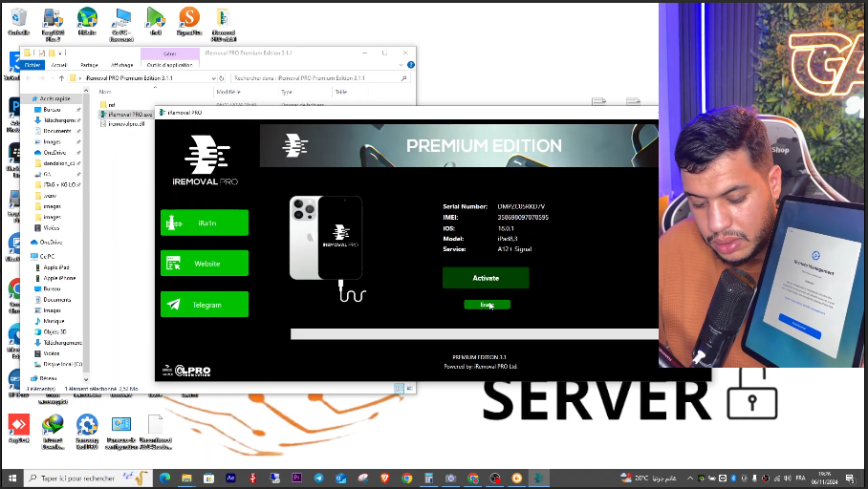The image size is (868, 489).
Task: Open the Telegram button in iRemoval PRO
Action: (x=205, y=305)
